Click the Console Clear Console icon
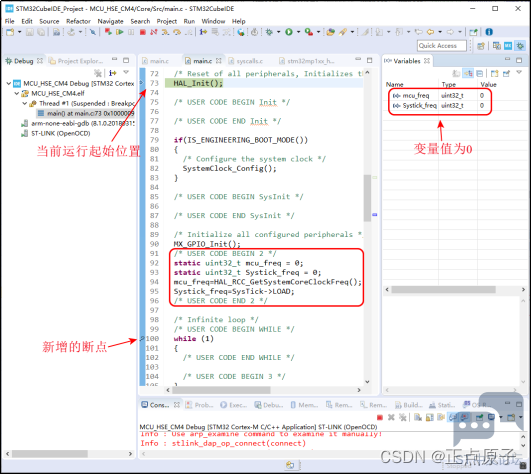The image size is (532, 475). coord(418,418)
